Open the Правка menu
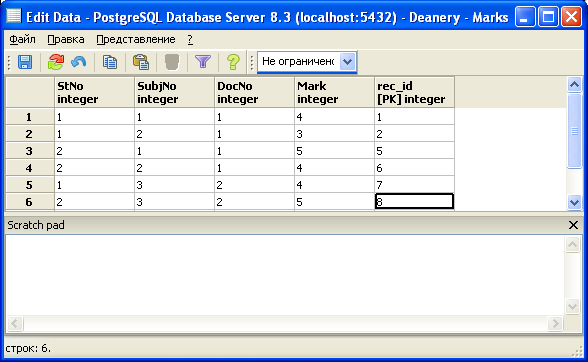588x362 pixels. pyautogui.click(x=66, y=39)
